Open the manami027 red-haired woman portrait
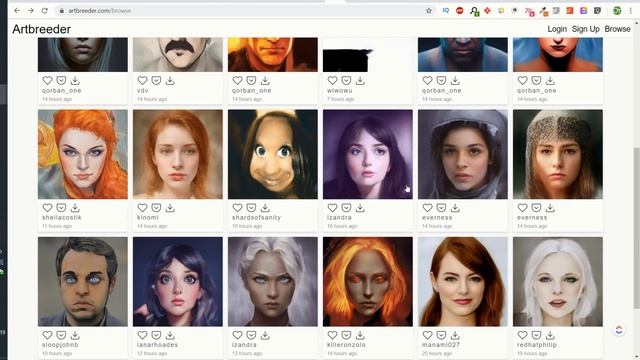640x360 pixels. (x=463, y=282)
